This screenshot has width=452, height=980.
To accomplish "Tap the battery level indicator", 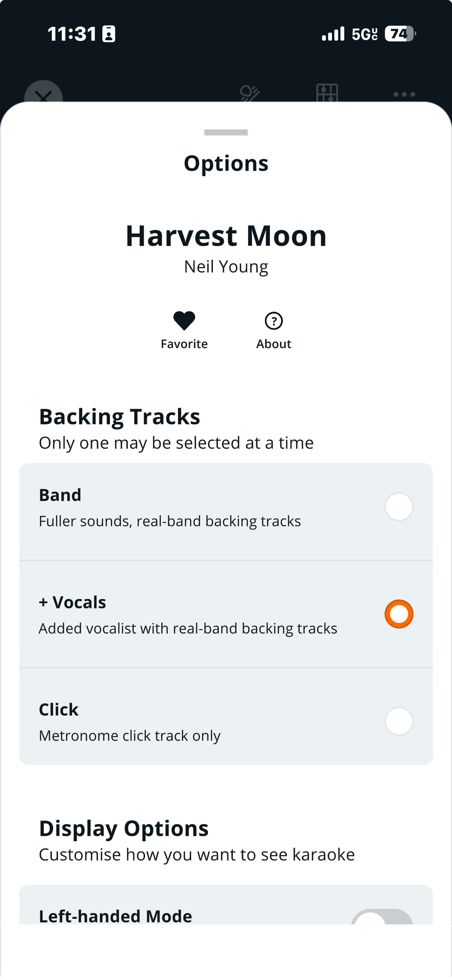I will (x=401, y=34).
